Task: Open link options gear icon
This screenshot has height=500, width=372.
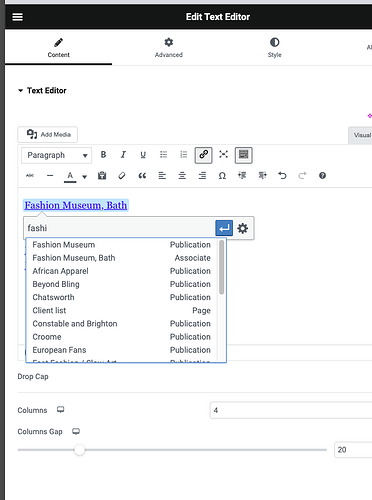Action: coord(243,228)
